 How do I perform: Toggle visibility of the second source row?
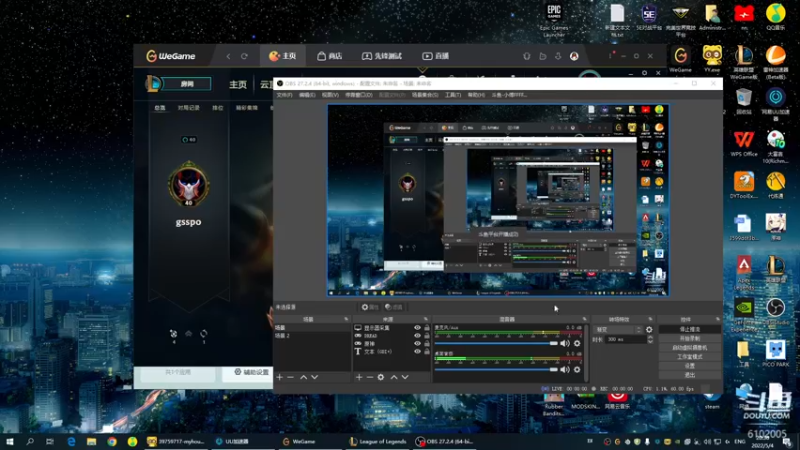417,336
